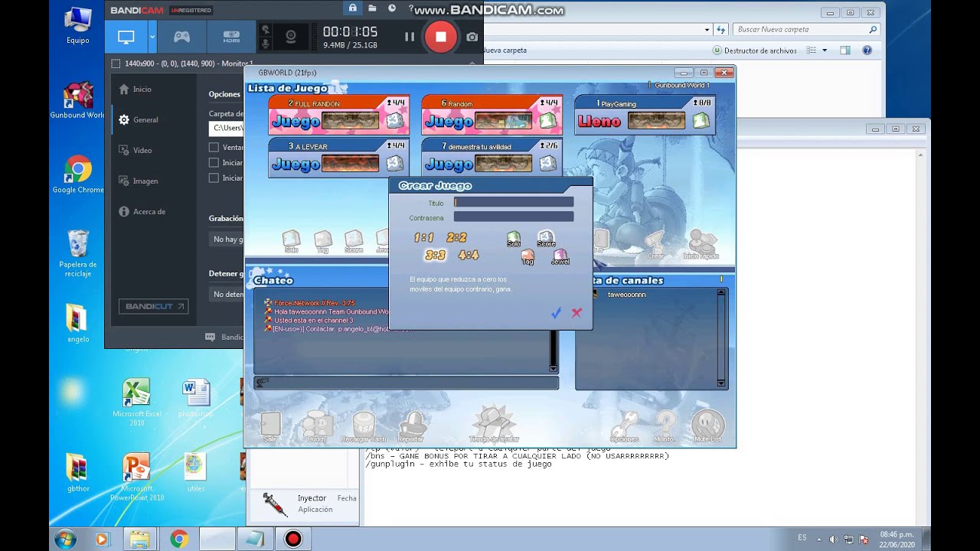Confirm game creation with blue checkmark
980x551 pixels.
pos(556,313)
